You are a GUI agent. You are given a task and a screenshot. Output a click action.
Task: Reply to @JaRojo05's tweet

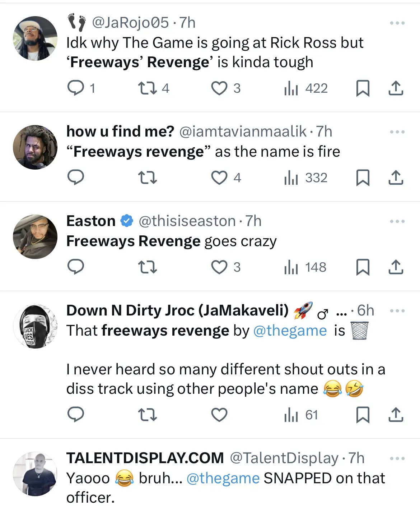click(76, 88)
